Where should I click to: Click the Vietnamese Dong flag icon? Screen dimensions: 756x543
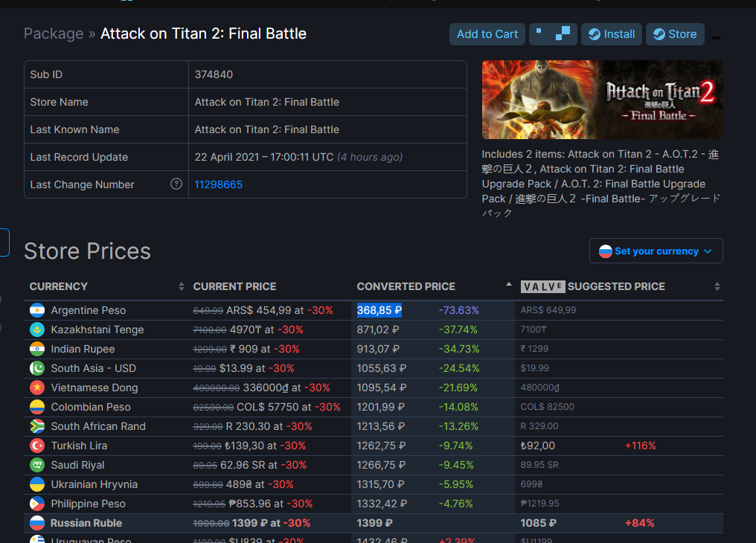point(37,388)
